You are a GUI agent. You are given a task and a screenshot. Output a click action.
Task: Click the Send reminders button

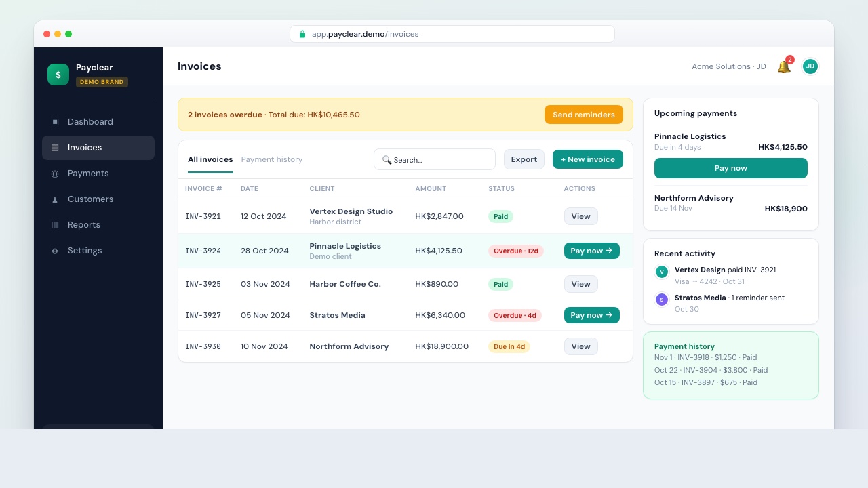click(x=584, y=115)
